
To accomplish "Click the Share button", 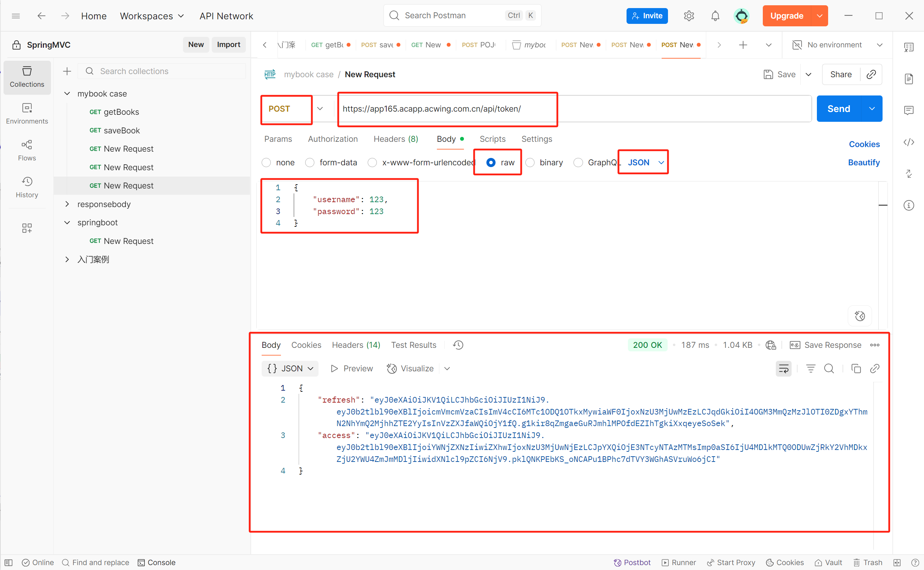I will [840, 74].
